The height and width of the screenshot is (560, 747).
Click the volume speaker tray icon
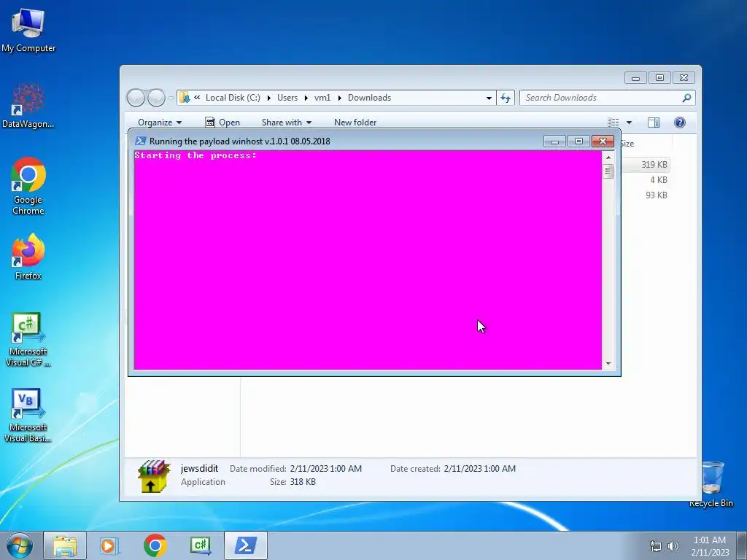(673, 546)
